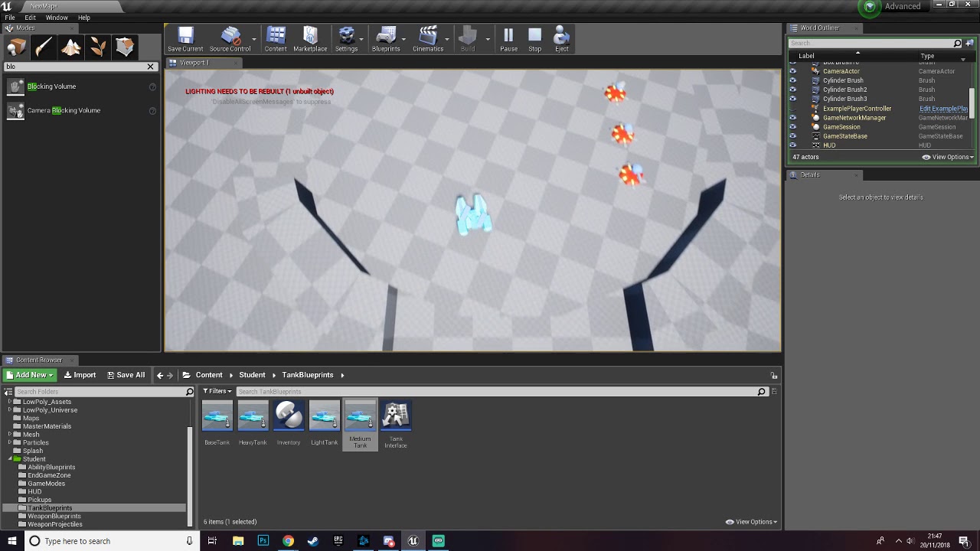980x551 pixels.
Task: Open Source Control dropdown arrow
Action: pyautogui.click(x=254, y=39)
